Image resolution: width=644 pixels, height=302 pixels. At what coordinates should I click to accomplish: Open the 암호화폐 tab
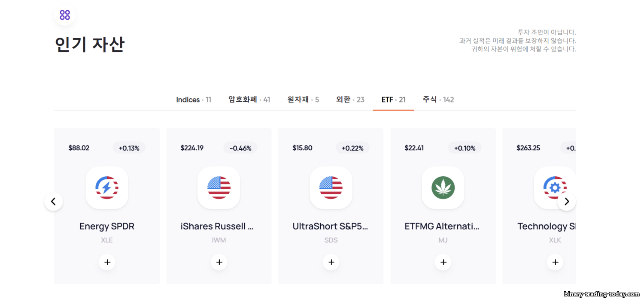249,100
